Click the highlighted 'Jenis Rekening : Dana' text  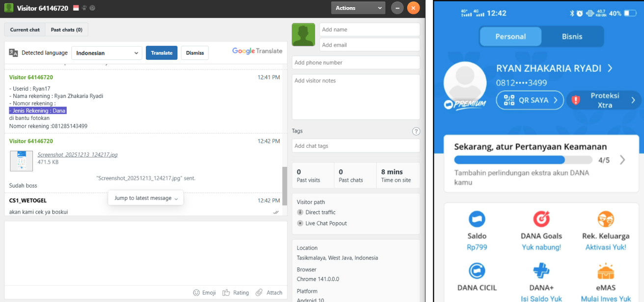tap(37, 111)
